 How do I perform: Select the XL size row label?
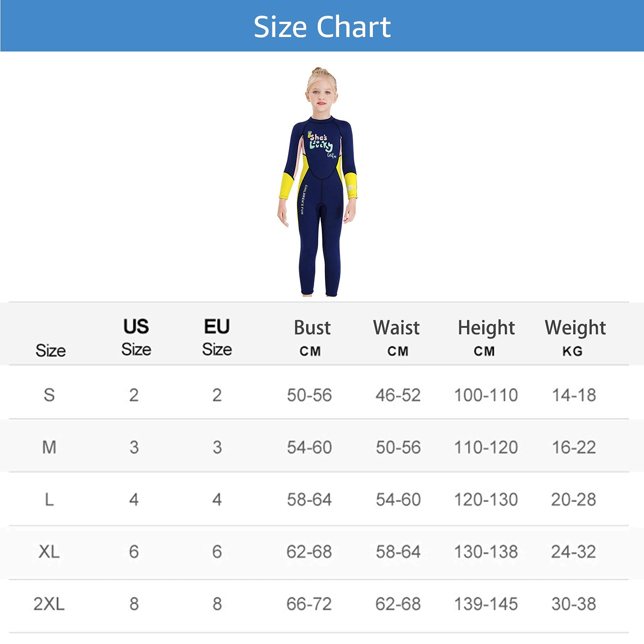point(49,551)
